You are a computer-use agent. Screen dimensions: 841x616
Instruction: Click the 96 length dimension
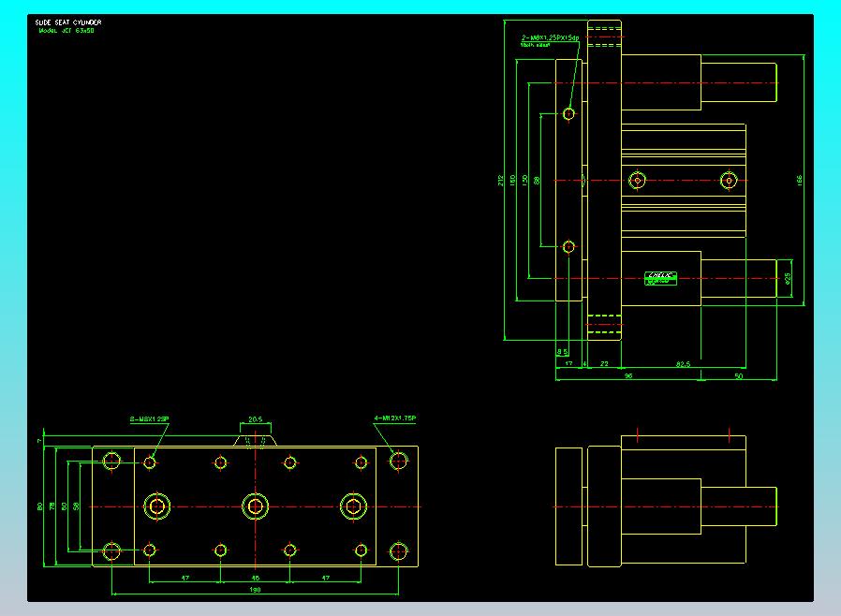(628, 375)
